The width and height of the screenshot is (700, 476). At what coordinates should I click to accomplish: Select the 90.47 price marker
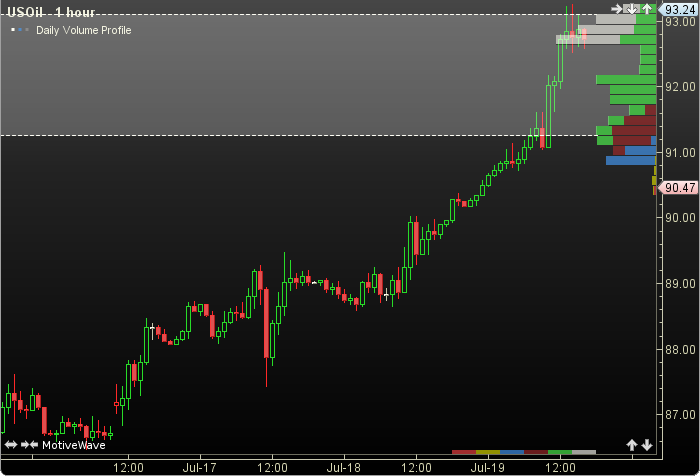(678, 188)
